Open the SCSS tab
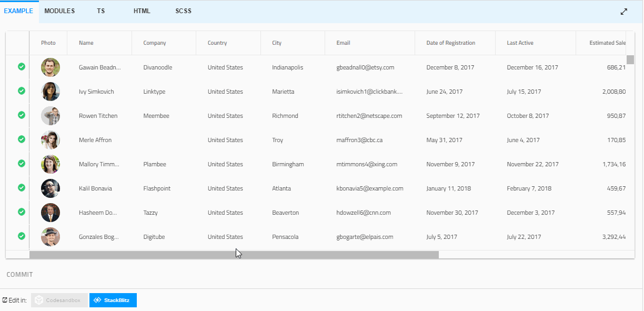This screenshot has width=644, height=311. click(x=183, y=11)
